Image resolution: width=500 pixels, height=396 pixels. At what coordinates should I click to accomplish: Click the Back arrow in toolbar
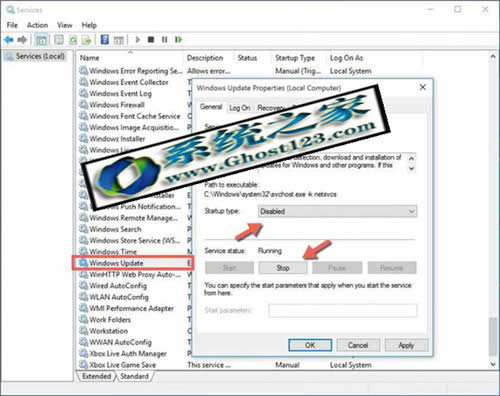pyautogui.click(x=9, y=40)
